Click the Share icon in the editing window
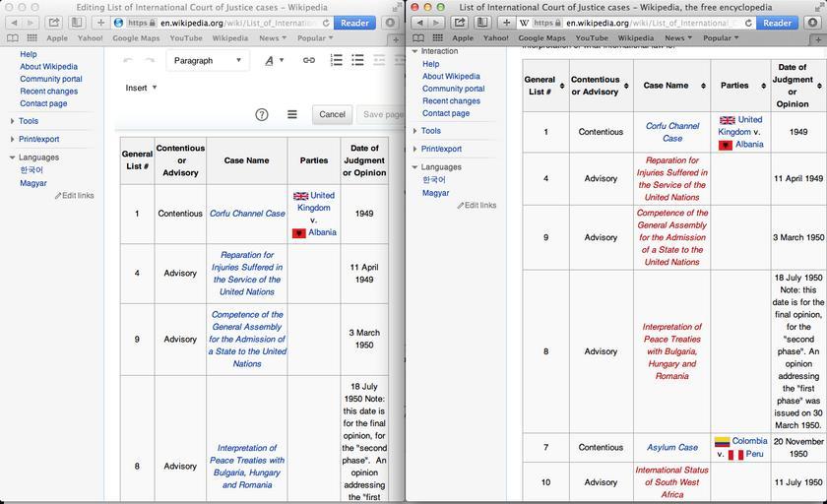The height and width of the screenshot is (504, 827). click(x=54, y=22)
